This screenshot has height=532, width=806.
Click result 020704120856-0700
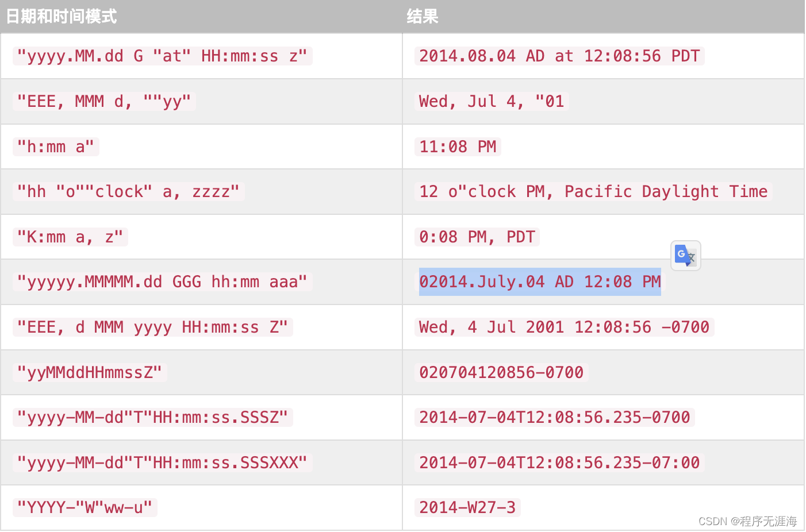click(501, 372)
